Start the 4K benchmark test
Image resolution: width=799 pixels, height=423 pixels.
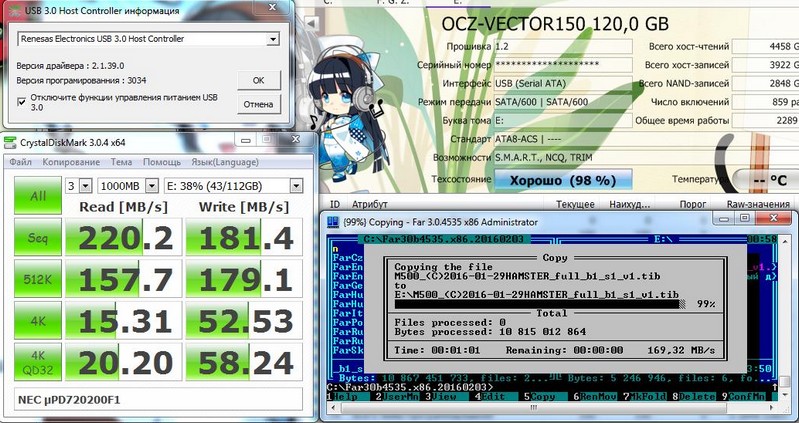pos(38,321)
